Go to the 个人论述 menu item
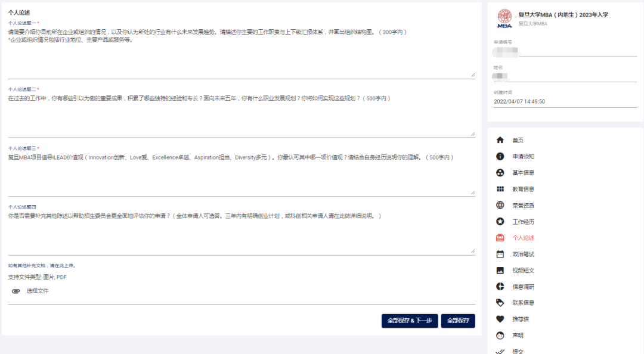 pyautogui.click(x=523, y=238)
